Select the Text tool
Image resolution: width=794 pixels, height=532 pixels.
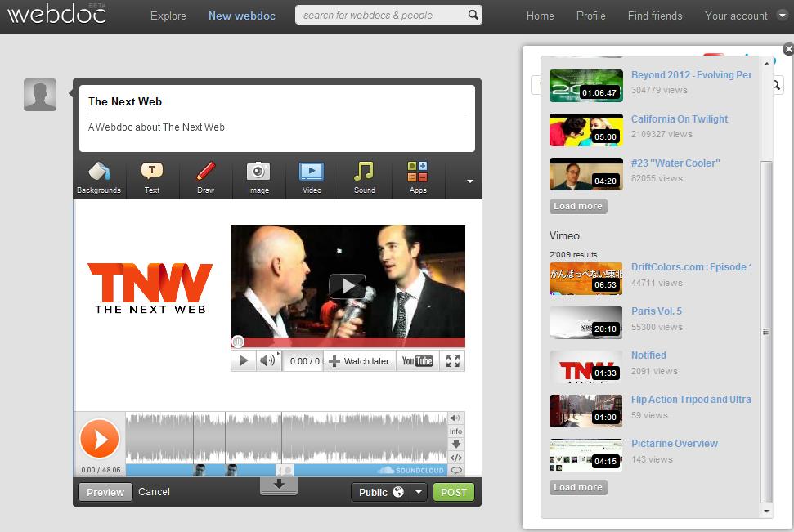152,177
